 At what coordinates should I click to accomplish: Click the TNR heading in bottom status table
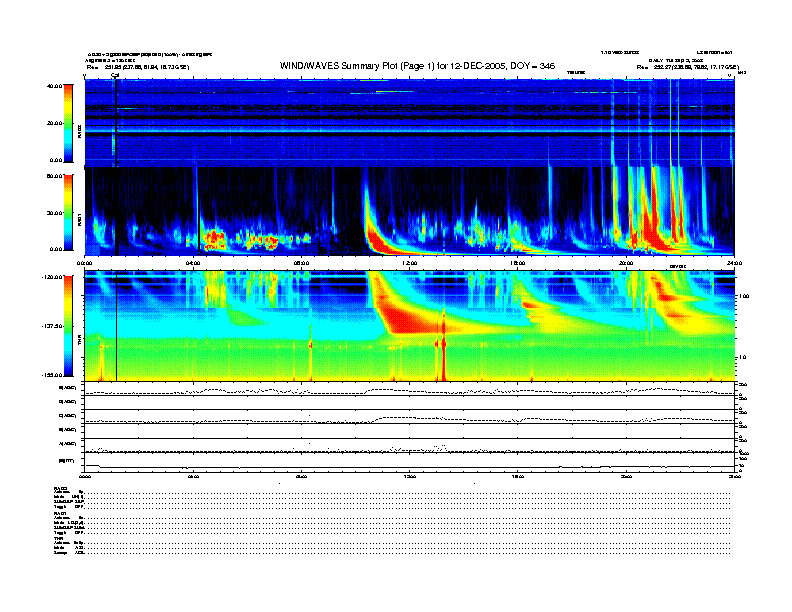tap(58, 538)
